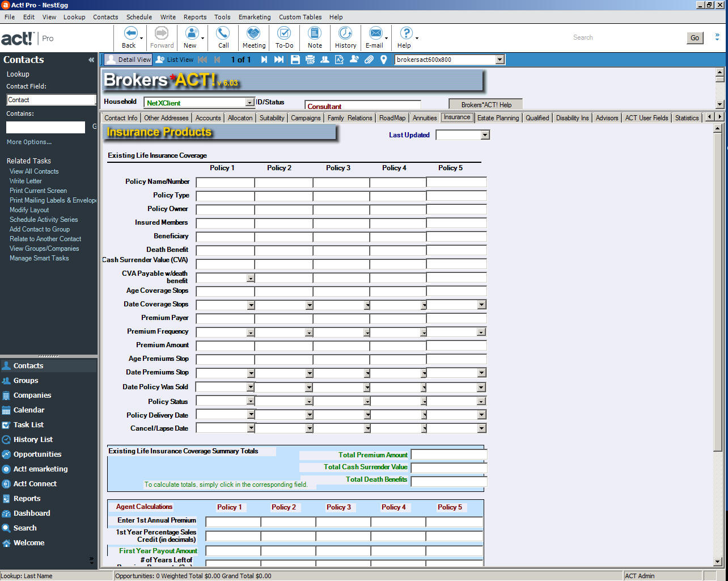Switch to the Estate Planning tab
This screenshot has width=728, height=581.
point(498,118)
